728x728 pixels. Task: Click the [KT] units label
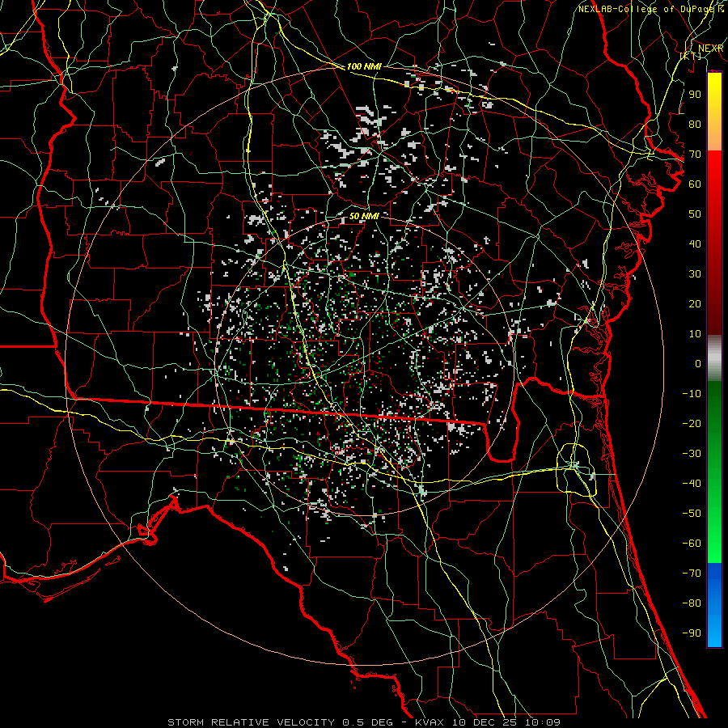pyautogui.click(x=691, y=56)
